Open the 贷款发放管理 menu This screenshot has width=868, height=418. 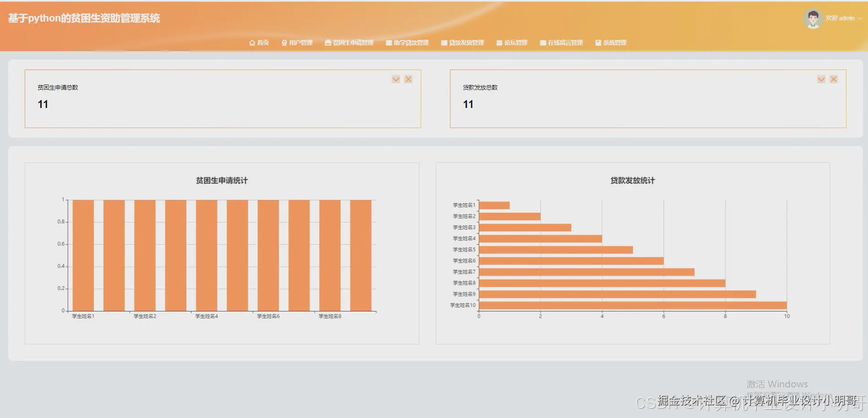tap(462, 43)
